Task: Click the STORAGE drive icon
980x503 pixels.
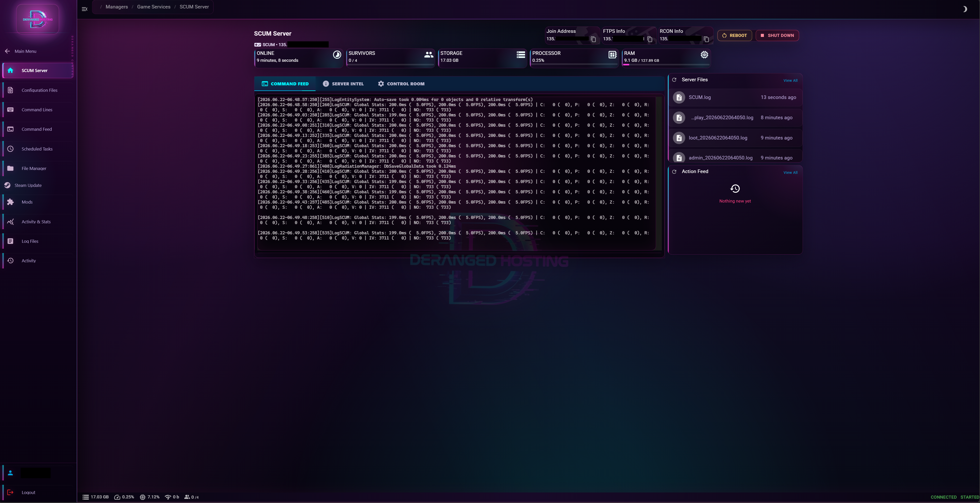Action: tap(521, 55)
